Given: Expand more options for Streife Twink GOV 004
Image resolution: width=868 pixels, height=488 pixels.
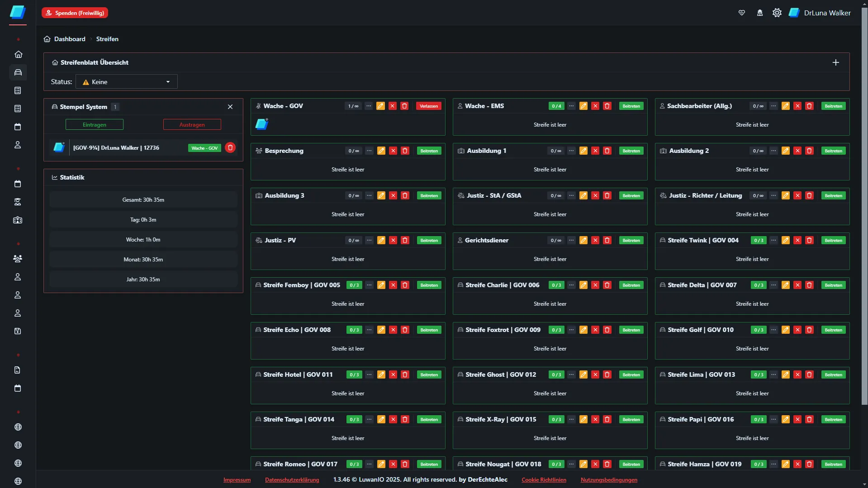Looking at the screenshot, I should click(x=773, y=240).
